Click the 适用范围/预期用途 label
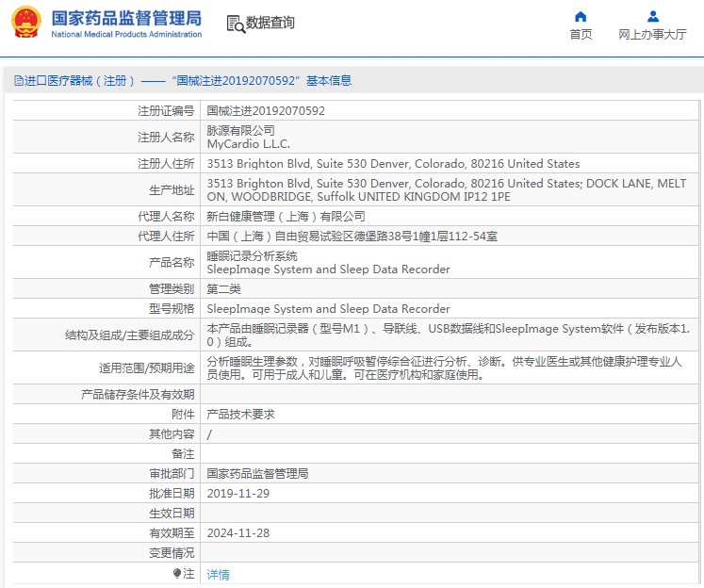This screenshot has height=588, width=704. point(146,368)
